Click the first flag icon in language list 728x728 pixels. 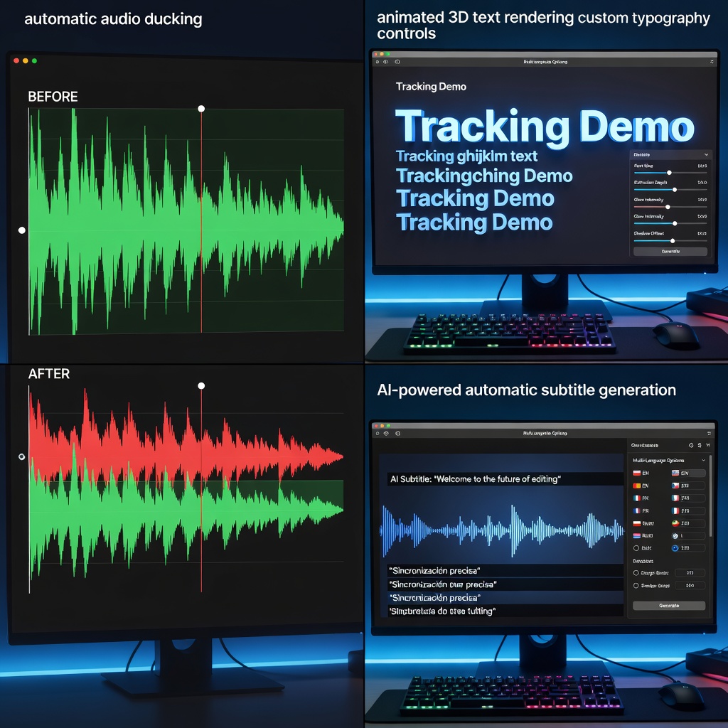click(637, 473)
